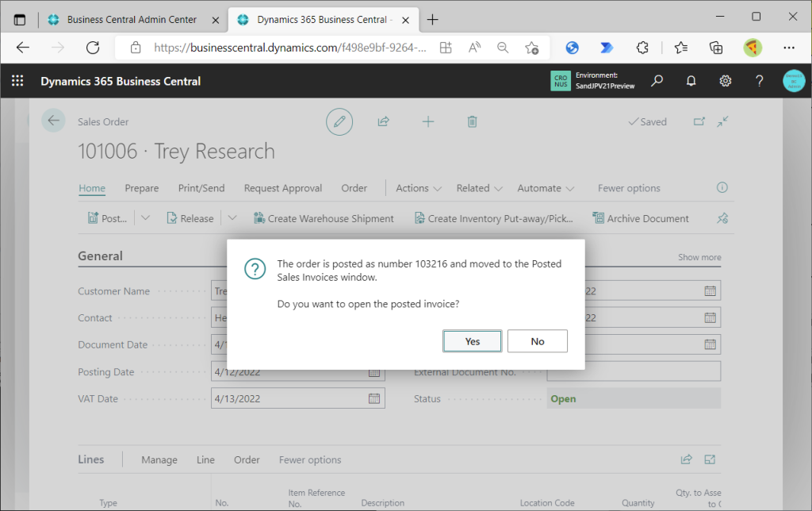Screen dimensions: 812x511
Task: Add this page to browser favorites
Action: [x=532, y=48]
